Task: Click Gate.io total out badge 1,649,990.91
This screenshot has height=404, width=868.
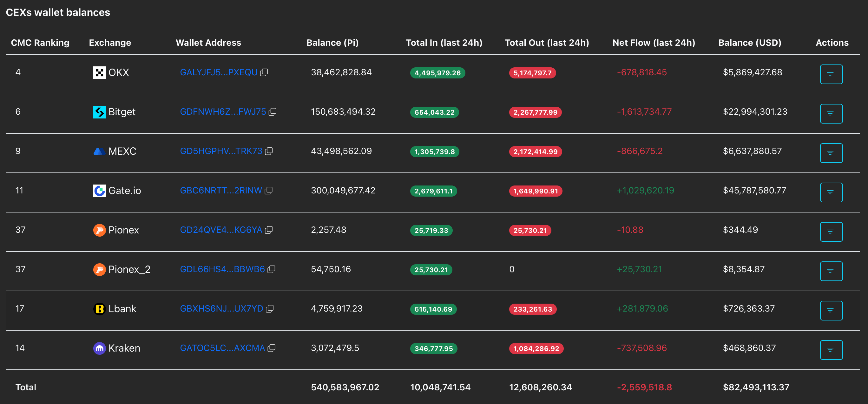Action: point(536,191)
